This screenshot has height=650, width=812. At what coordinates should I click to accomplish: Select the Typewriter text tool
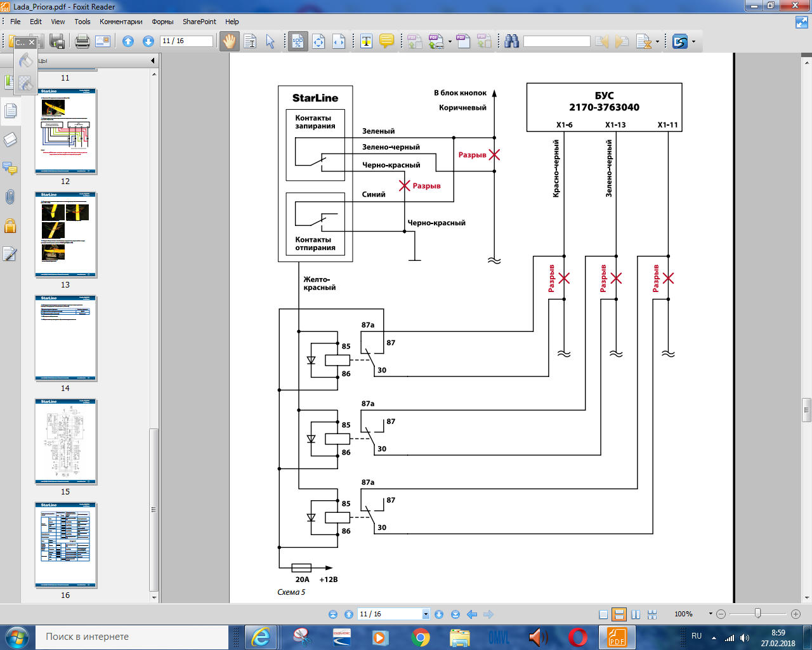click(x=366, y=41)
